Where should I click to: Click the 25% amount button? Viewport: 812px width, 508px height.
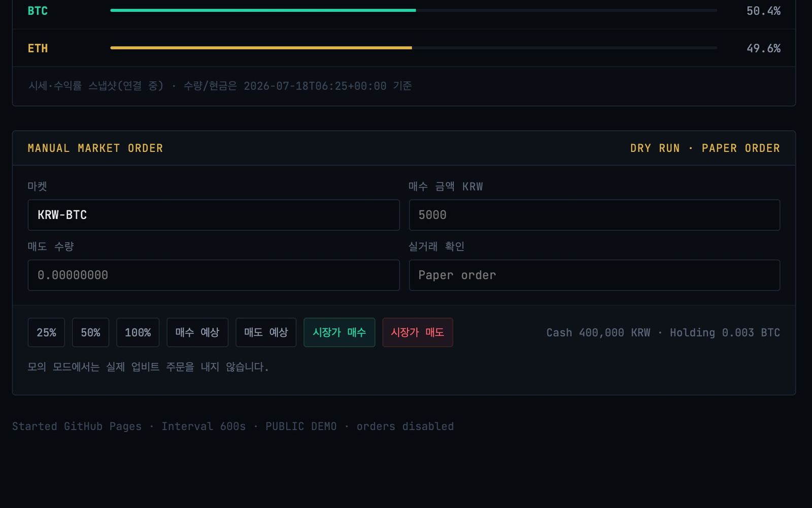click(x=46, y=333)
